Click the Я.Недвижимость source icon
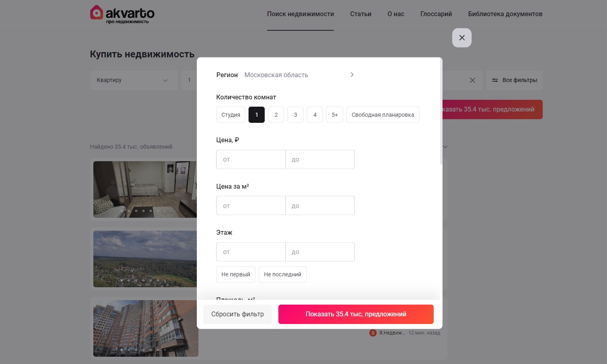 tap(373, 333)
